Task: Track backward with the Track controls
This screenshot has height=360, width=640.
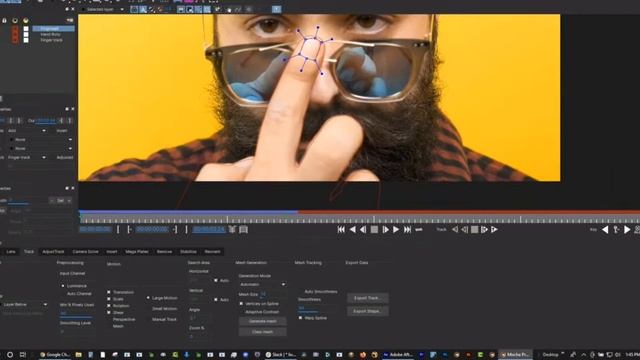Action: (x=455, y=230)
